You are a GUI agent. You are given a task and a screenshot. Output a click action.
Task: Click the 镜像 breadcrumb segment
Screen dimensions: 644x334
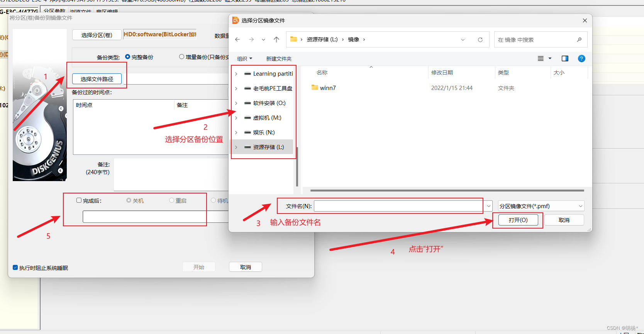coord(354,39)
